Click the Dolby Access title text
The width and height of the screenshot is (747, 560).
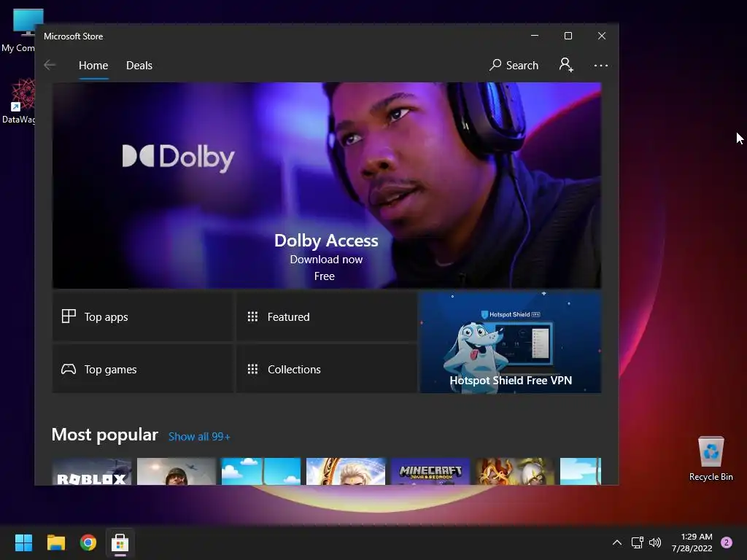click(x=326, y=241)
